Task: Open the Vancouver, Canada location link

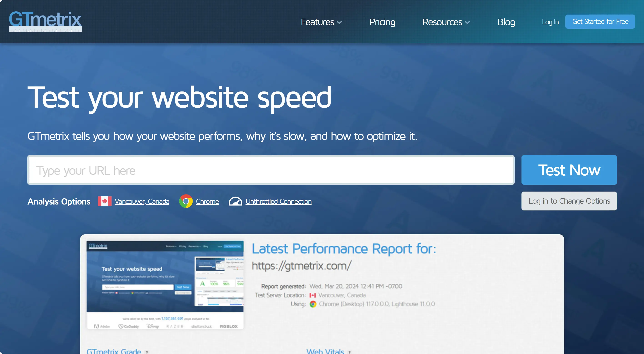Action: click(x=142, y=201)
